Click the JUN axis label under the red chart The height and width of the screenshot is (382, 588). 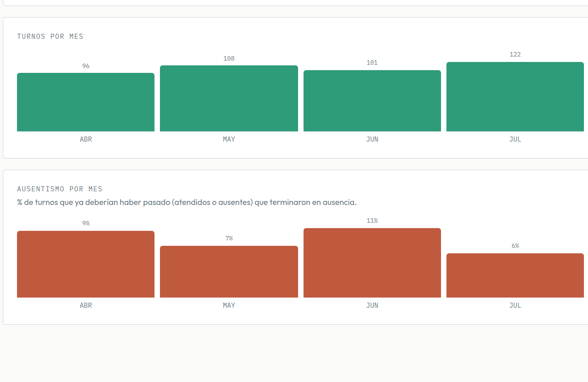(x=372, y=305)
